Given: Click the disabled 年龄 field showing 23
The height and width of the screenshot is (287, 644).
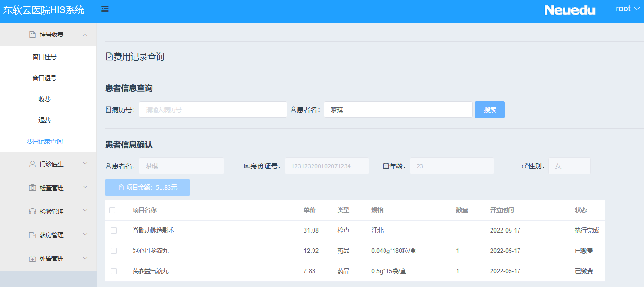Looking at the screenshot, I should click(x=452, y=166).
